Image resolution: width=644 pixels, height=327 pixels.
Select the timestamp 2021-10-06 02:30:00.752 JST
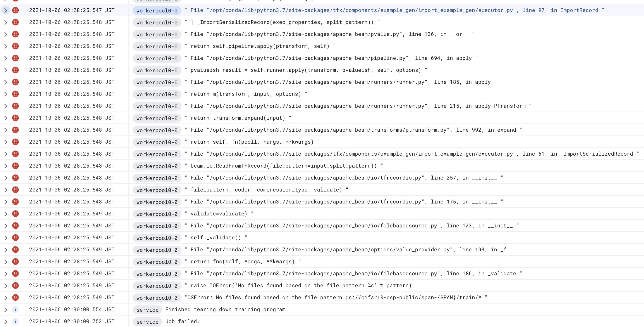(x=72, y=321)
